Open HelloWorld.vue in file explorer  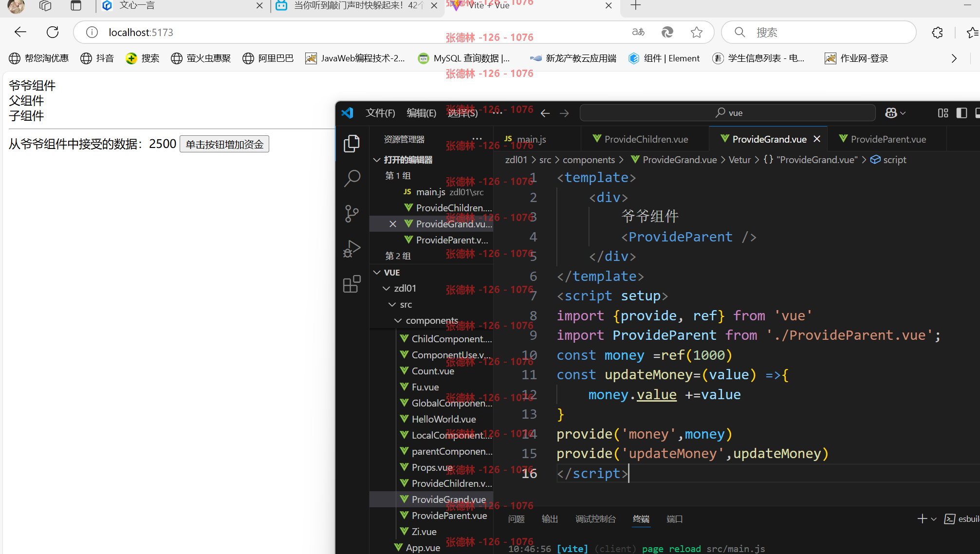pos(444,419)
